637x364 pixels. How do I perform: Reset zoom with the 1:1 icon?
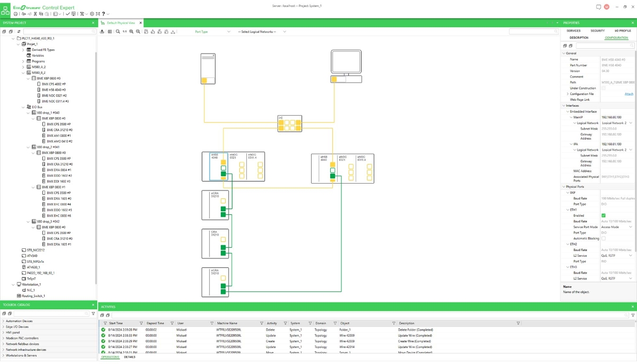click(x=124, y=32)
